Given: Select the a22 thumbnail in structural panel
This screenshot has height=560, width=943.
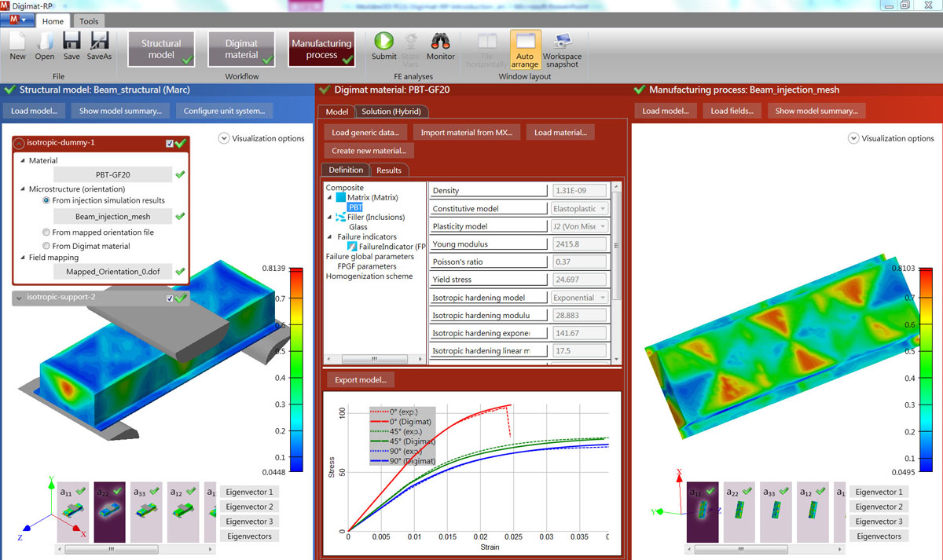Looking at the screenshot, I should 110,511.
